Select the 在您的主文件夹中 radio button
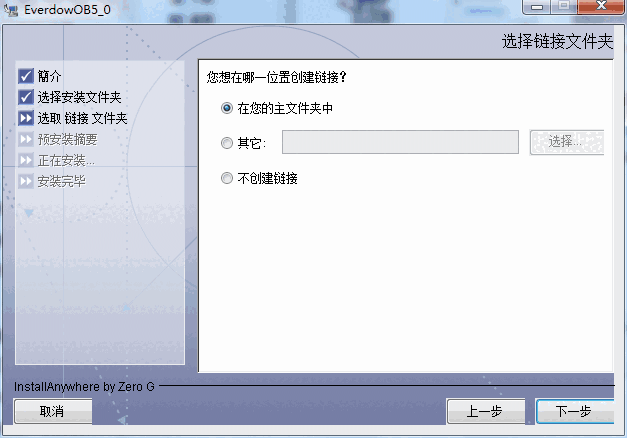Viewport: 627px width, 438px height. tap(227, 108)
